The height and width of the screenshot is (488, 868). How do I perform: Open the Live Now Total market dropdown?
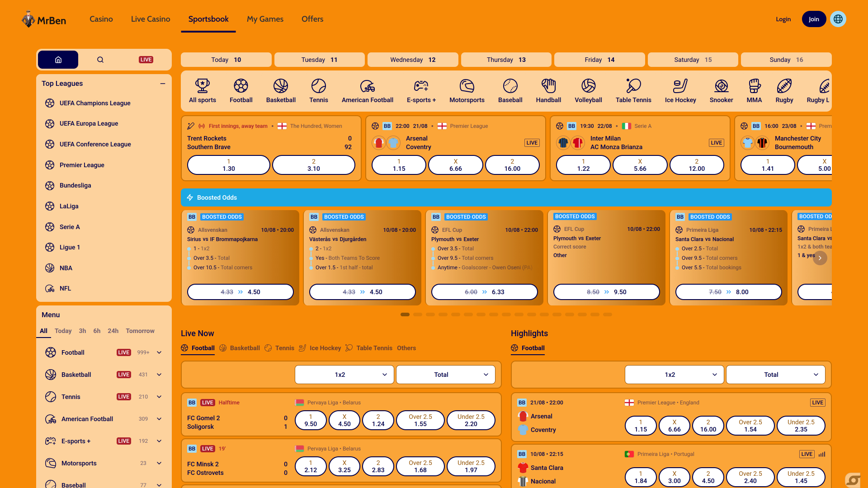(x=446, y=375)
